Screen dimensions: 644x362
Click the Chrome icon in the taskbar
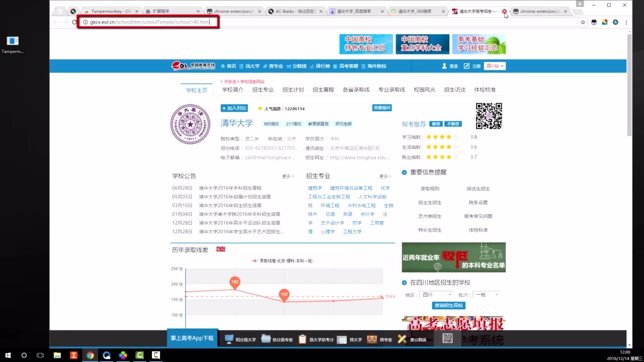(90, 355)
